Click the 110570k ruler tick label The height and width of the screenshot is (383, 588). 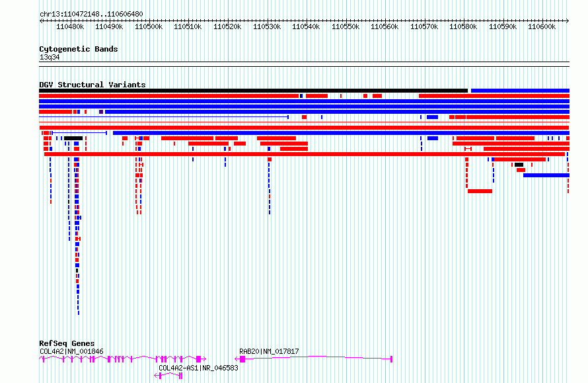pyautogui.click(x=424, y=26)
